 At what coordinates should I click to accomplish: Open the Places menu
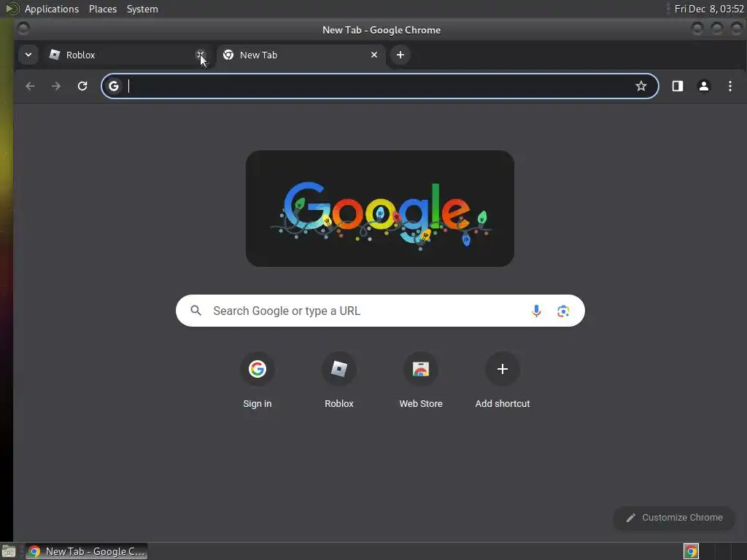coord(102,9)
